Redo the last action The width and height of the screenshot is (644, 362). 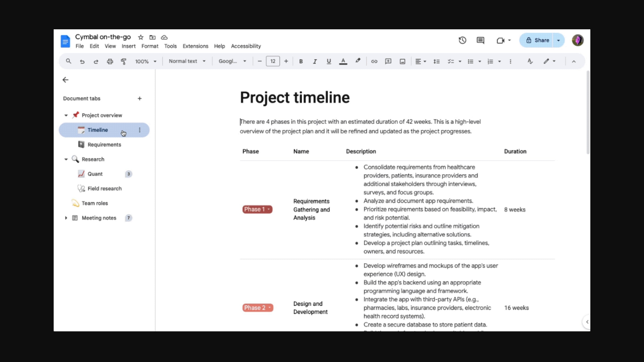pyautogui.click(x=96, y=61)
